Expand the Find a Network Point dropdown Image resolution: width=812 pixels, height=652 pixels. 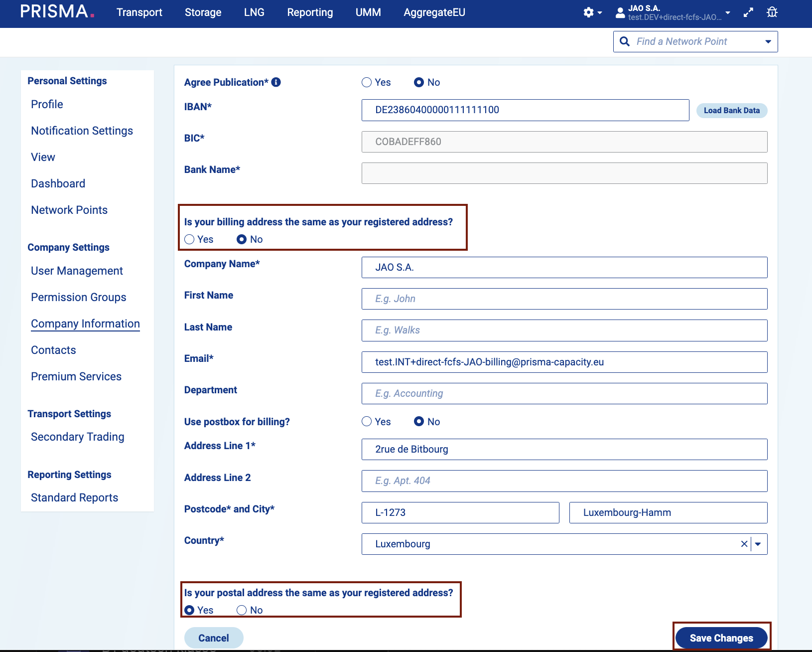tap(768, 41)
